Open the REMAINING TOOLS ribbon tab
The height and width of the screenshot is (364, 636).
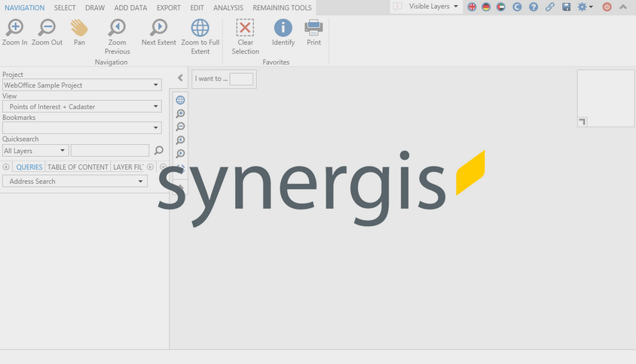coord(283,8)
